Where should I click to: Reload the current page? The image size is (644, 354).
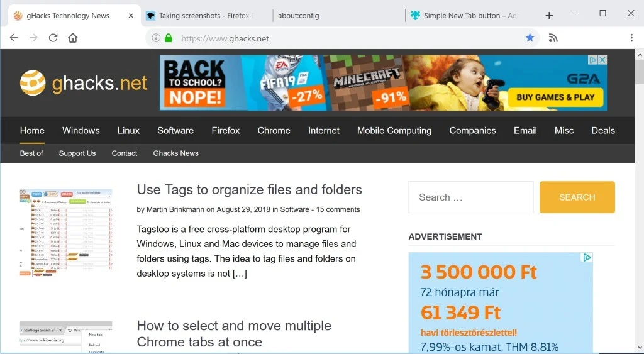(53, 38)
